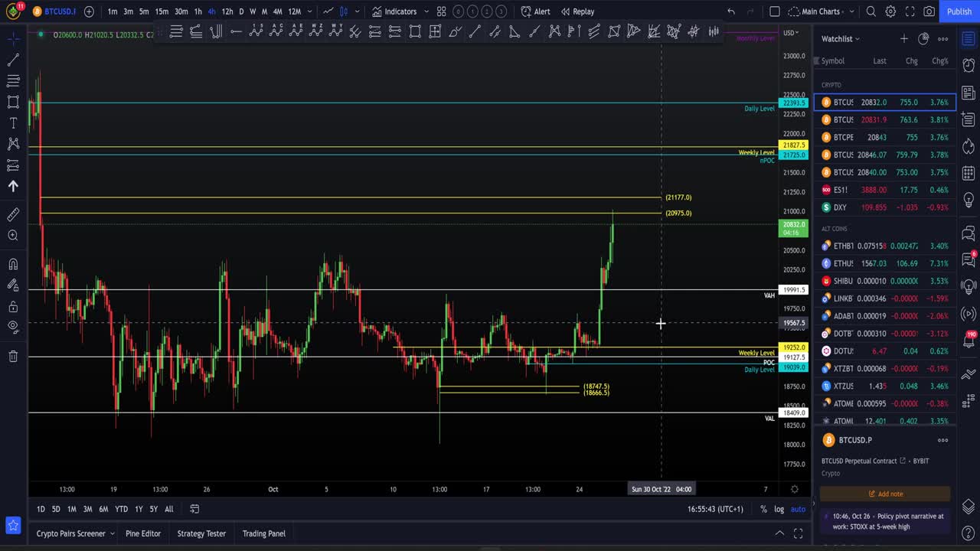Open the favorites star toolbar button
Image resolution: width=980 pixels, height=551 pixels.
(x=13, y=525)
